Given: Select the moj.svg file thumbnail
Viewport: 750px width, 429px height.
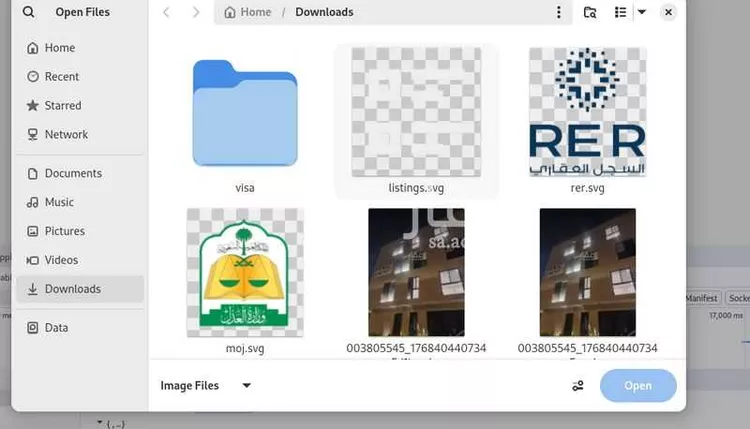Looking at the screenshot, I should 245,272.
